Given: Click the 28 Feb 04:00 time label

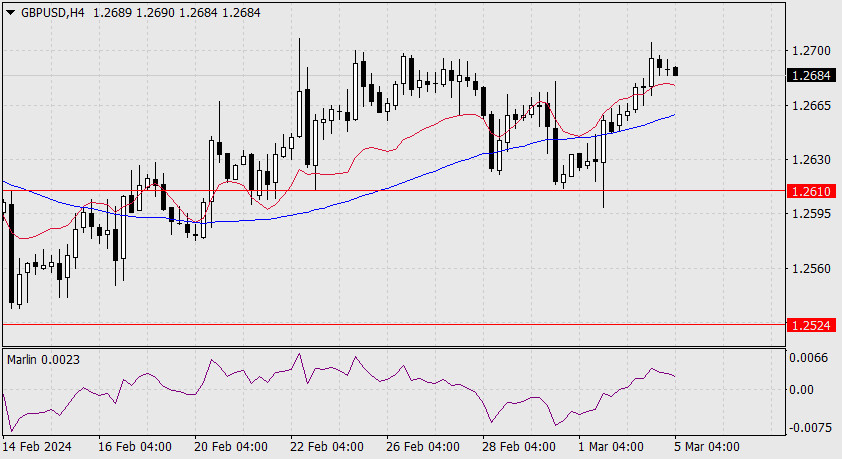Looking at the screenshot, I should coord(519,447).
